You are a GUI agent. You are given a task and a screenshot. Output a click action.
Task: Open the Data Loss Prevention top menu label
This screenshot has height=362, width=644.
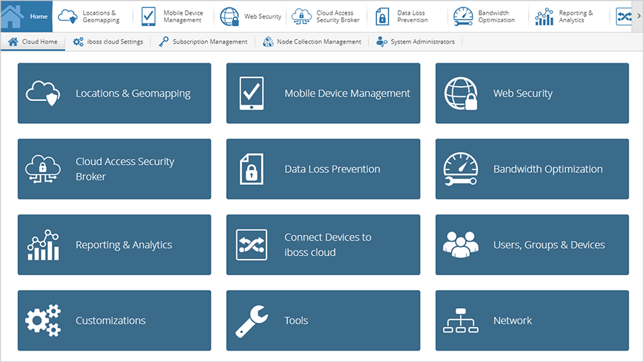(x=413, y=16)
